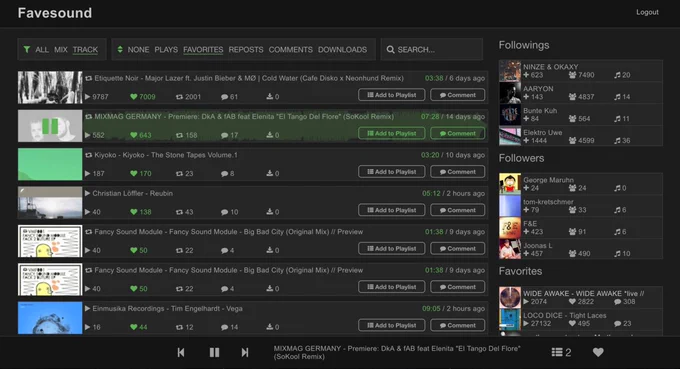Click follow plus icon for NINZE & OKAXY
Viewport: 680px width, 369px height.
[x=526, y=75]
